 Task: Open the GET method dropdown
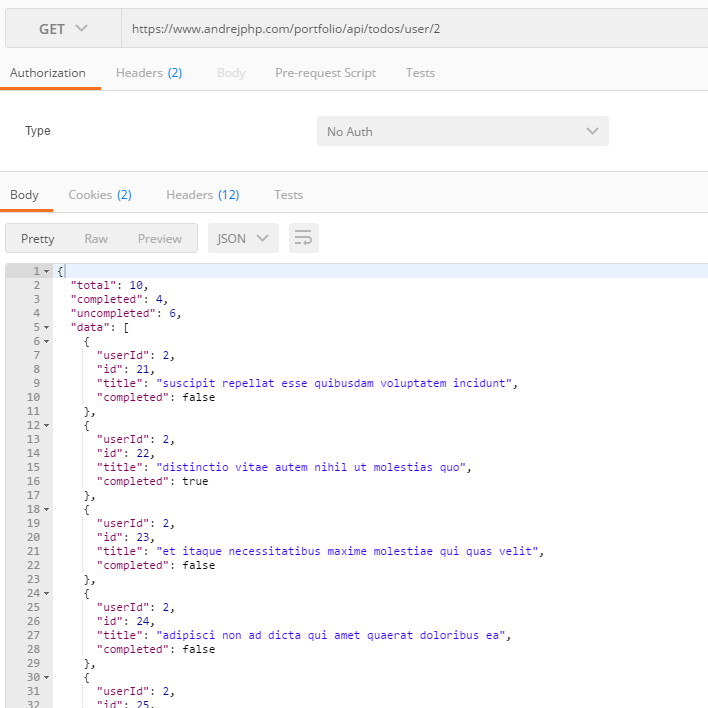(x=63, y=28)
